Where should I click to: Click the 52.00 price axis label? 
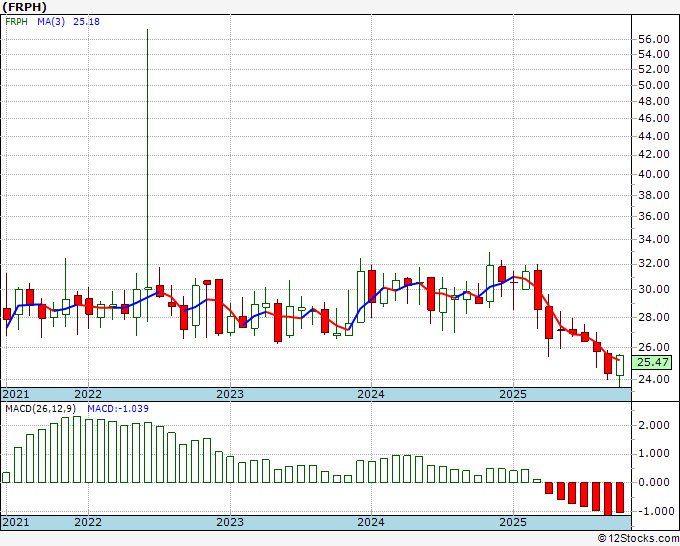point(654,69)
